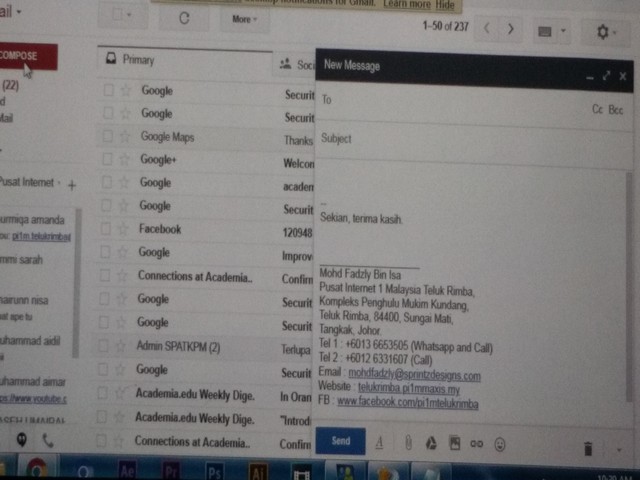This screenshot has width=640, height=480.
Task: Open the Bcc recipients field
Action: (616, 109)
